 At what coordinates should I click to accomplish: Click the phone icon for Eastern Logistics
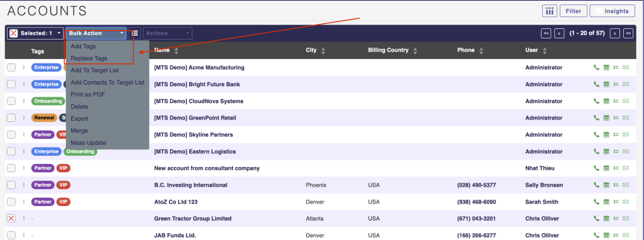pos(596,151)
